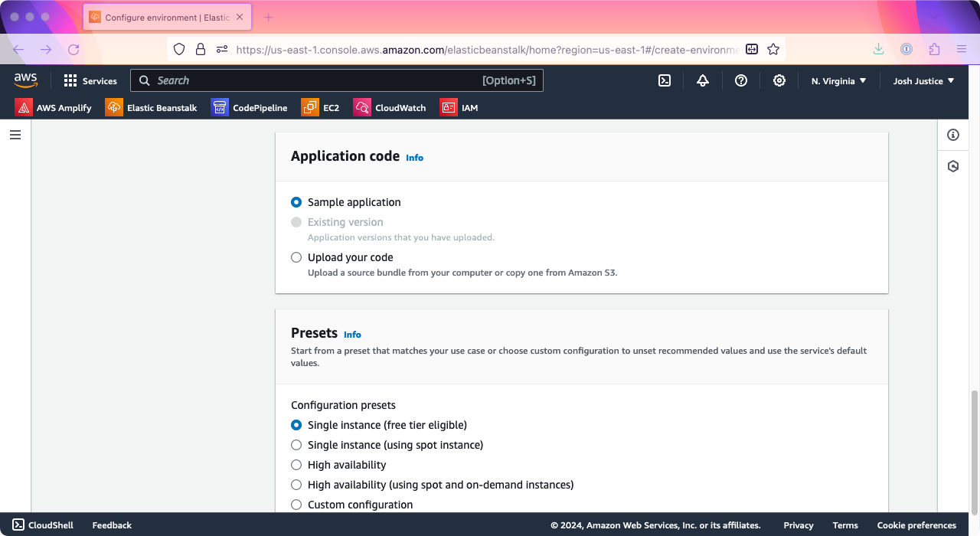Open EC2 shortcut
The image size is (980, 536).
pyautogui.click(x=320, y=108)
